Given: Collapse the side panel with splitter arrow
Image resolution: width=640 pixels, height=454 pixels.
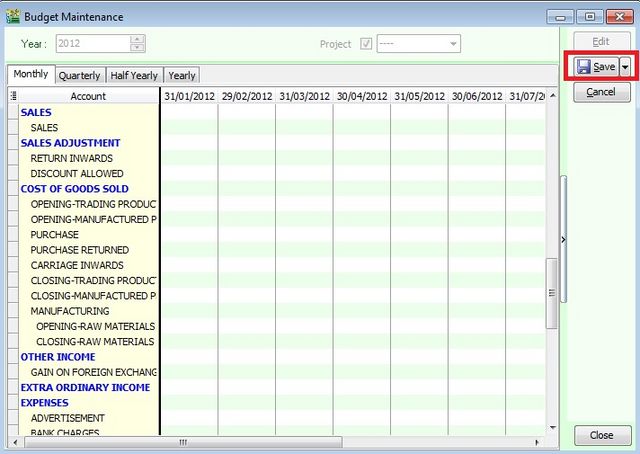Looking at the screenshot, I should [x=563, y=239].
